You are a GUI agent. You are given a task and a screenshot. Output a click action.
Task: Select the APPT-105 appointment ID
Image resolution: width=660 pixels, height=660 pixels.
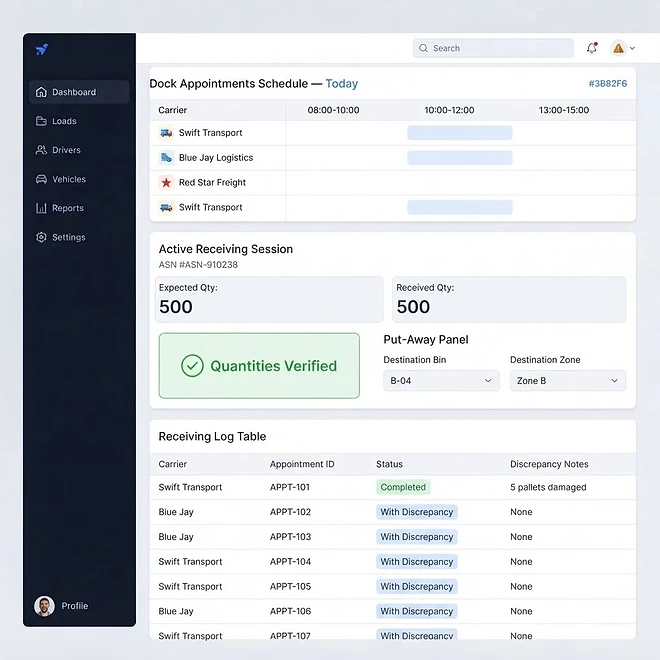pos(290,586)
